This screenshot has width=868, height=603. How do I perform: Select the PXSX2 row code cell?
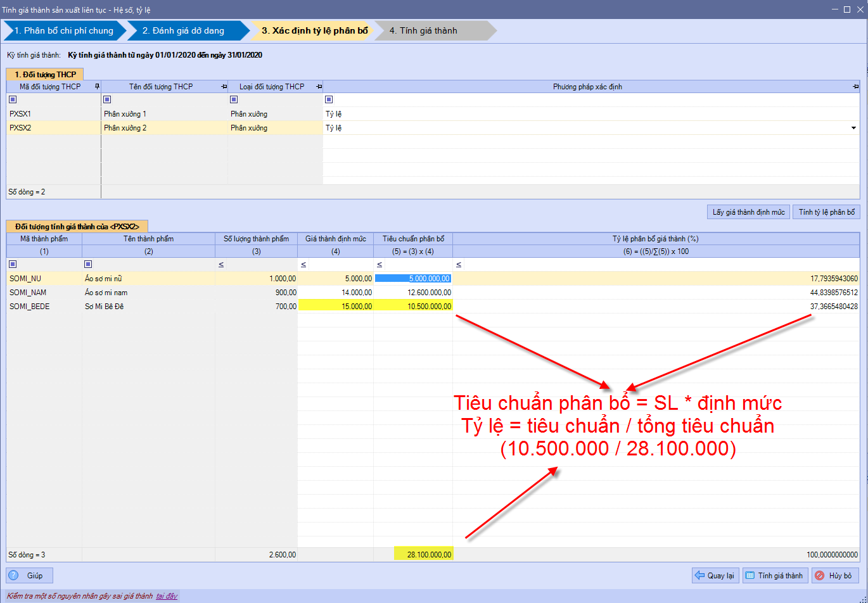tap(53, 128)
